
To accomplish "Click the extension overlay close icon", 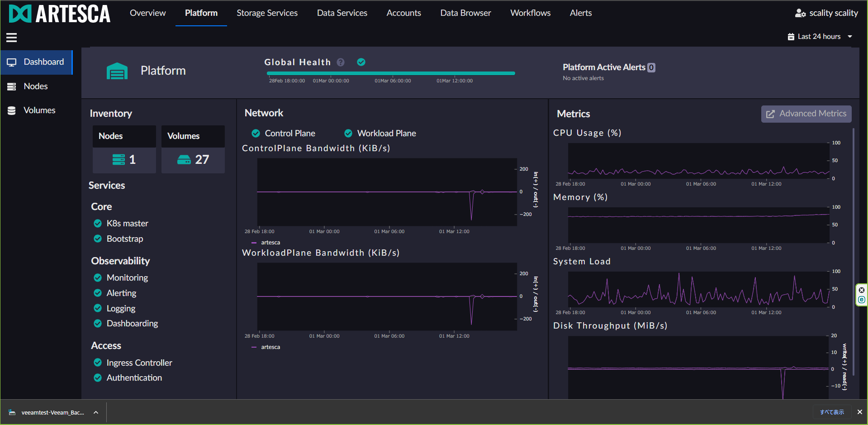I will [x=862, y=290].
